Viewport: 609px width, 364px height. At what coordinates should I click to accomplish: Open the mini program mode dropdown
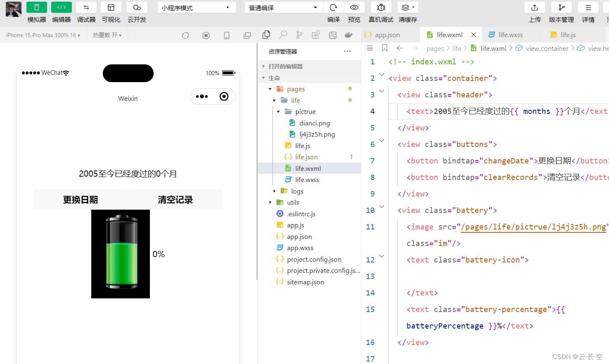point(197,7)
